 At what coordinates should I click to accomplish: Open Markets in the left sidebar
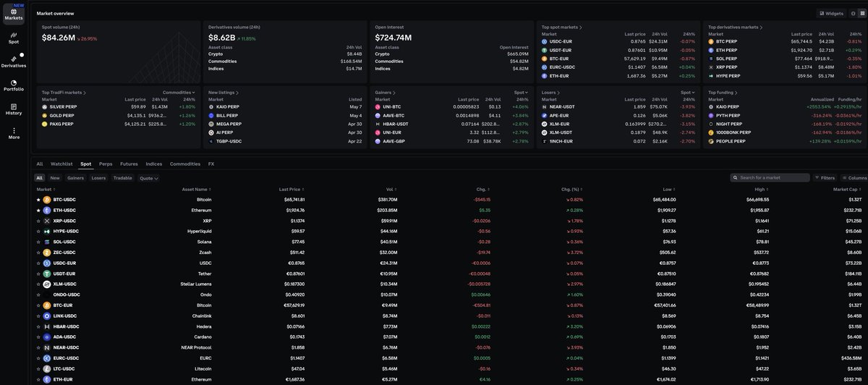(14, 14)
